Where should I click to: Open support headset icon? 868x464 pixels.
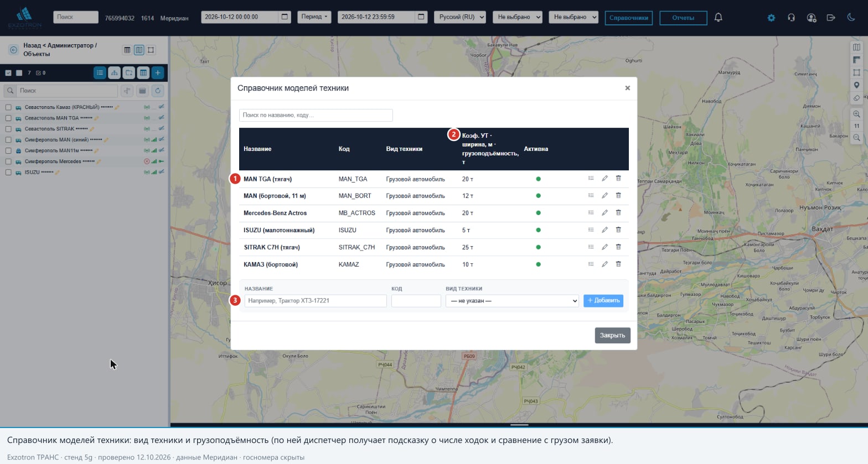pos(791,18)
